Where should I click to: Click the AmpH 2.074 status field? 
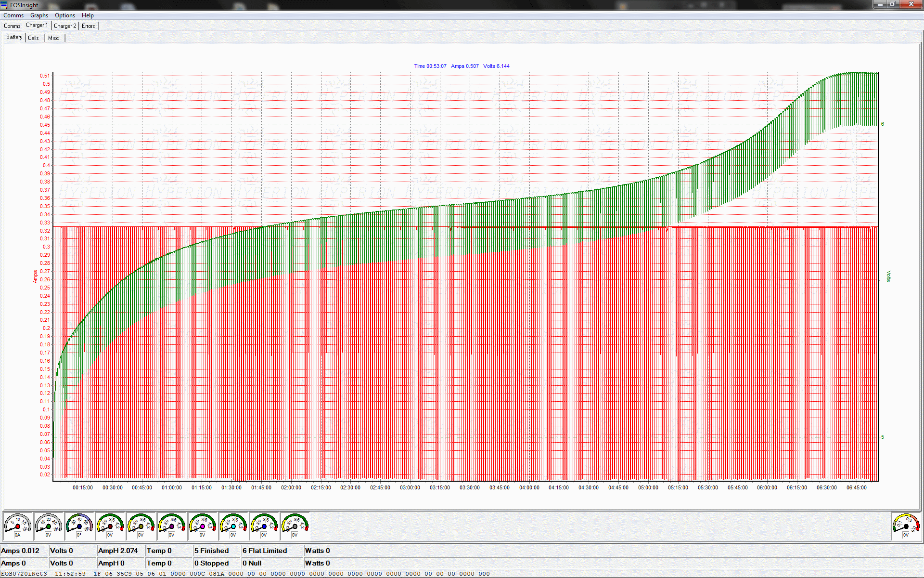(118, 551)
